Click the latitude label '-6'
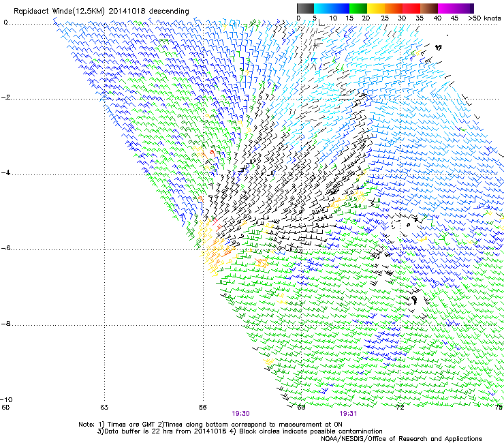The width and height of the screenshot is (504, 443). click(5, 248)
